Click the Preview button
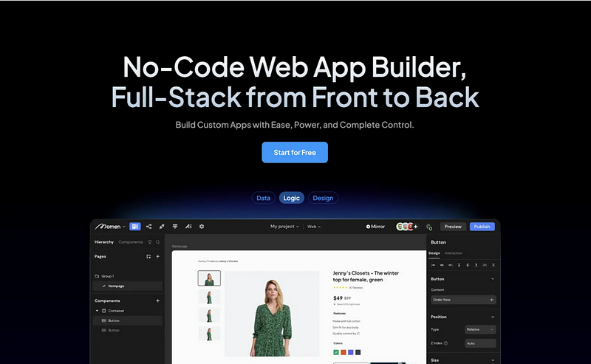591x364 pixels. coord(453,227)
